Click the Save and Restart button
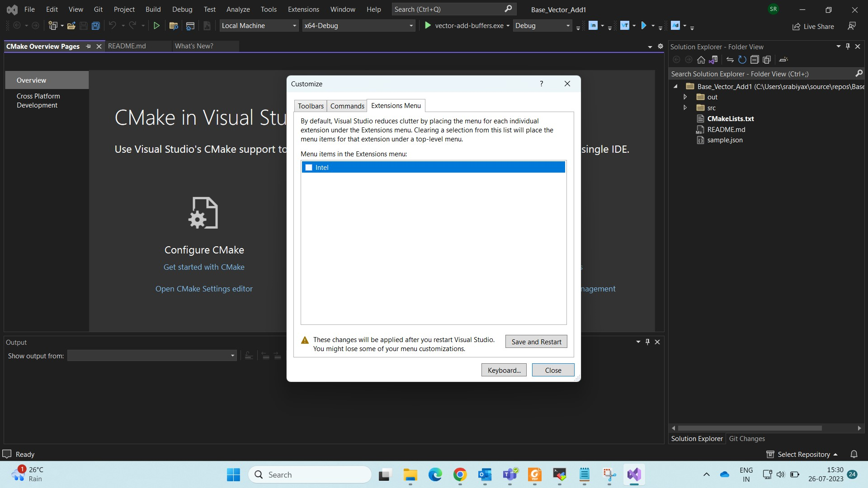Screen dimensions: 868x488 click(x=536, y=342)
